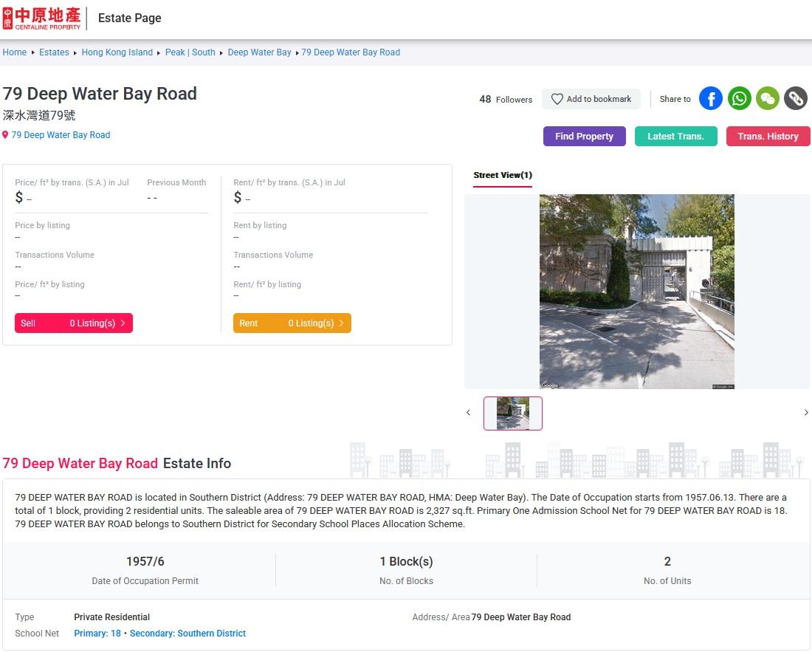Screen dimensions: 812x652
Task: Open Latest Trans. button
Action: (x=675, y=136)
